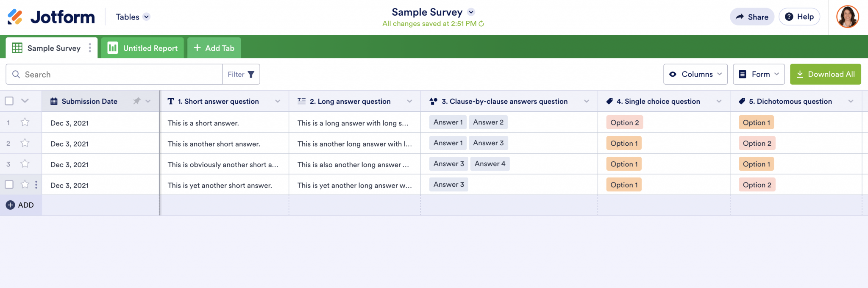Click the Share button

(x=752, y=17)
